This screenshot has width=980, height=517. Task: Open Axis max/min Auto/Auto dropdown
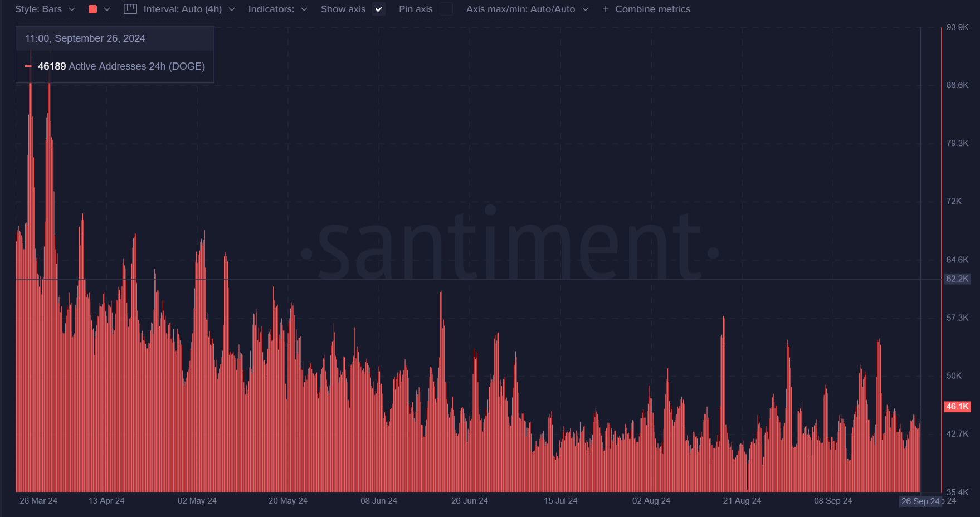528,9
